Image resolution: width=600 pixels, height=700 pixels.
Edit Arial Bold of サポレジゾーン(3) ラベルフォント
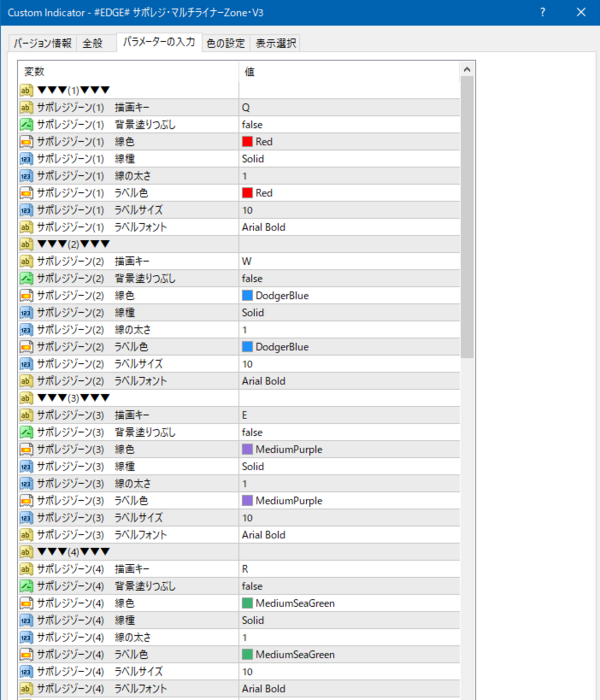[349, 535]
